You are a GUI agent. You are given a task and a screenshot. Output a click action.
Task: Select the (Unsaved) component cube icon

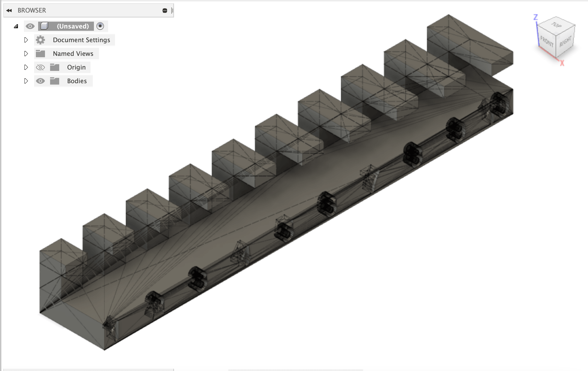point(44,26)
